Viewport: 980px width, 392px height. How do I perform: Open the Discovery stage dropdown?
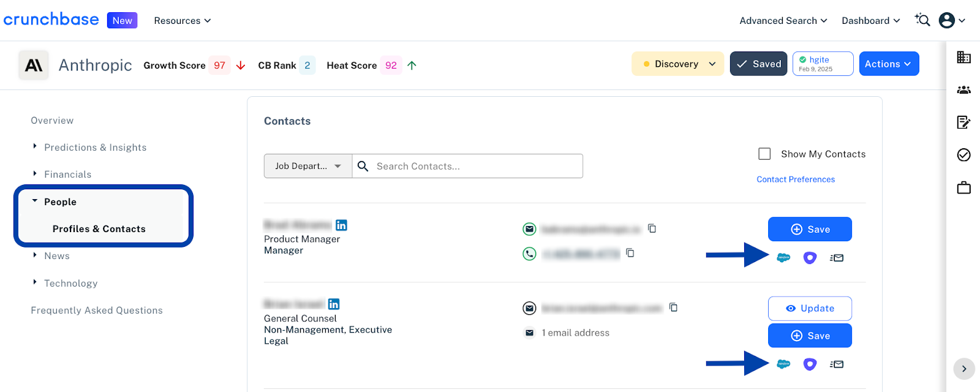(x=677, y=64)
